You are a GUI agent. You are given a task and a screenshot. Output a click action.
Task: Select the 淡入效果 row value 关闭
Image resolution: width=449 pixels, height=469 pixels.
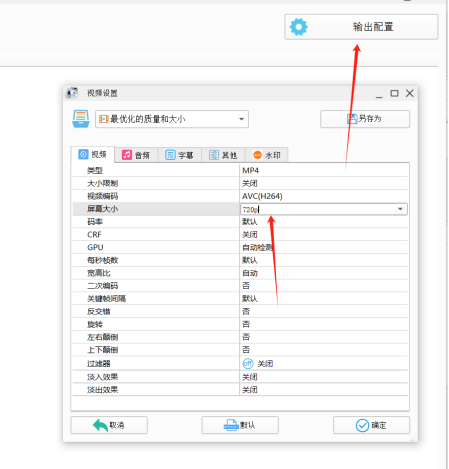coord(250,377)
